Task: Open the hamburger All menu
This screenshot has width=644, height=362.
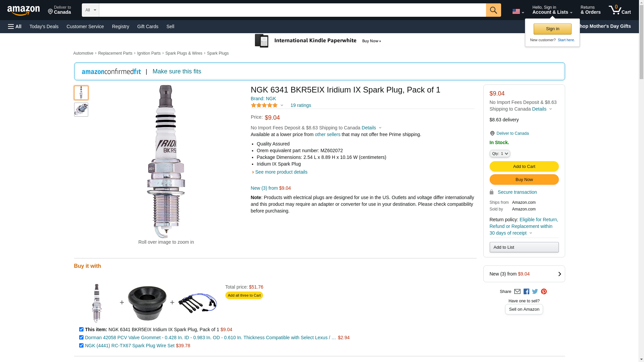Action: pos(15,26)
